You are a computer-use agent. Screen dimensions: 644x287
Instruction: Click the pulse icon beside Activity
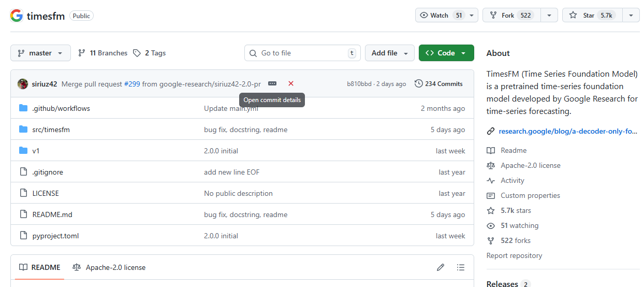(x=491, y=180)
